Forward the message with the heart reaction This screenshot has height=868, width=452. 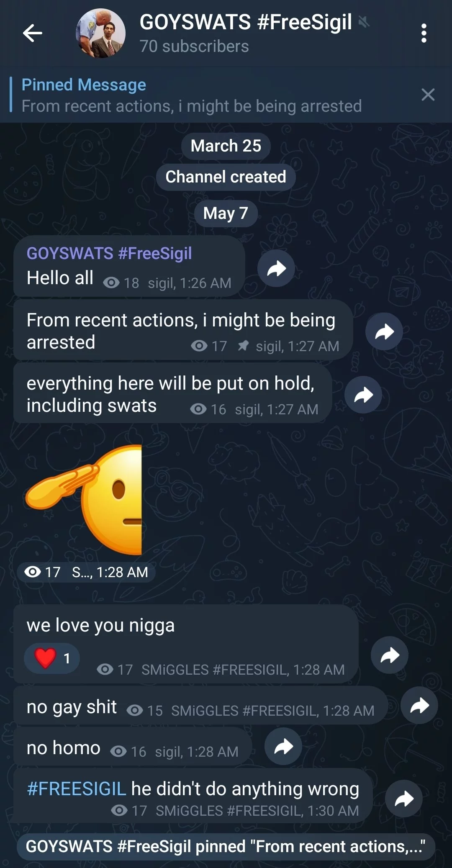click(x=390, y=655)
